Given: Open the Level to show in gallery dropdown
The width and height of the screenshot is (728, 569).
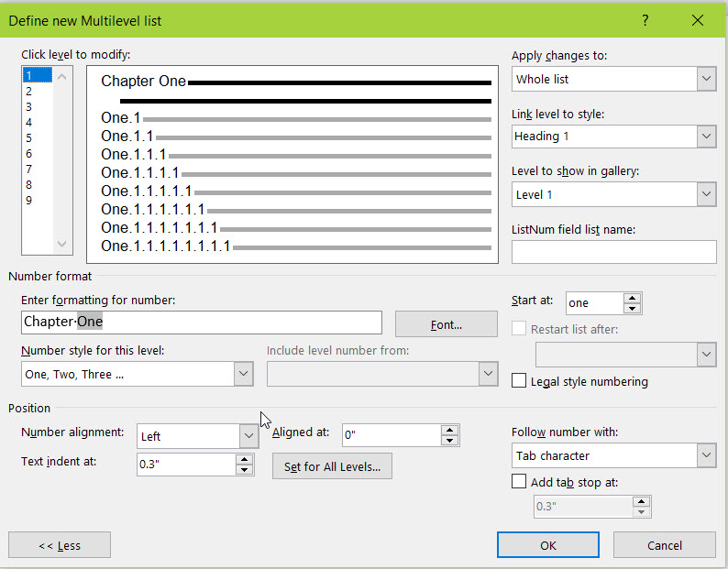Looking at the screenshot, I should 706,194.
